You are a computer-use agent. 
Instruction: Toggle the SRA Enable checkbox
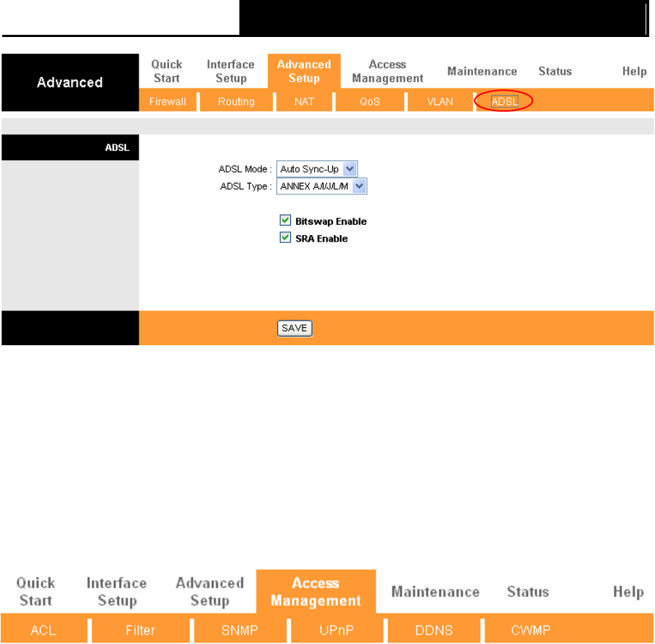click(x=285, y=238)
